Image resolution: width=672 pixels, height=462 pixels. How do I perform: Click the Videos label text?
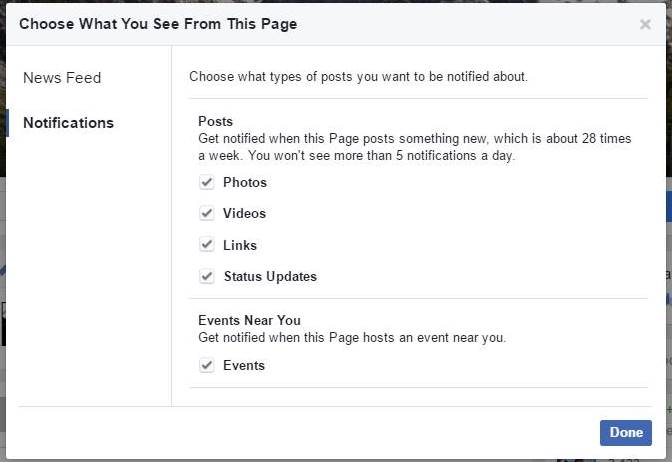tap(245, 213)
